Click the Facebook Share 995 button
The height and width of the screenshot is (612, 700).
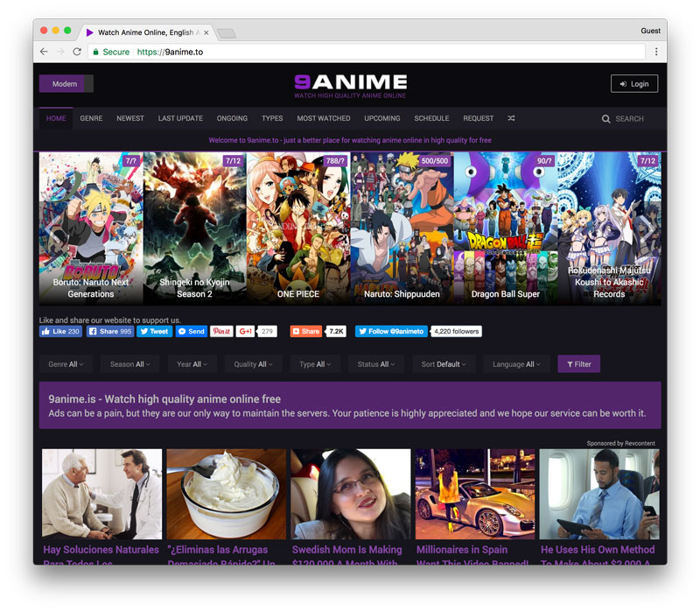coord(110,332)
